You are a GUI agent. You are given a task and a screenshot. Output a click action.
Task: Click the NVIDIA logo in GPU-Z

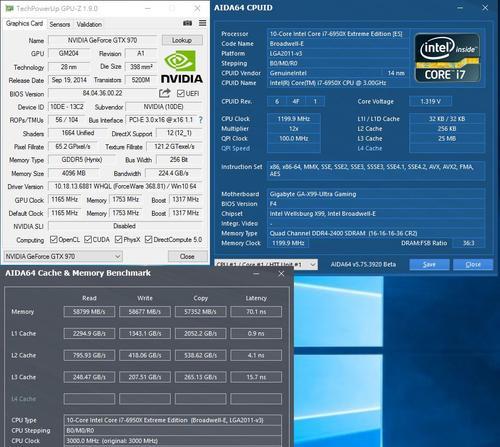tap(182, 67)
